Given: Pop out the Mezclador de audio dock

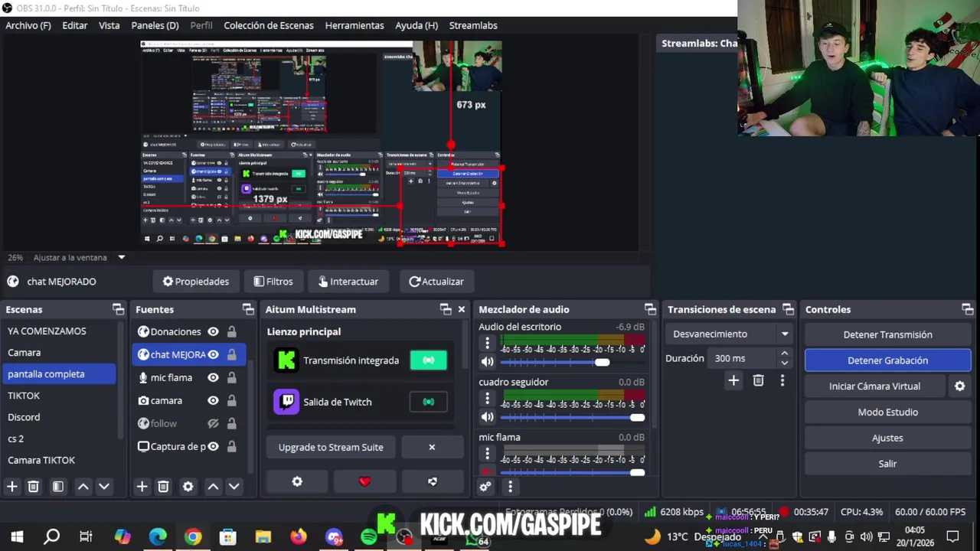Looking at the screenshot, I should [650, 309].
